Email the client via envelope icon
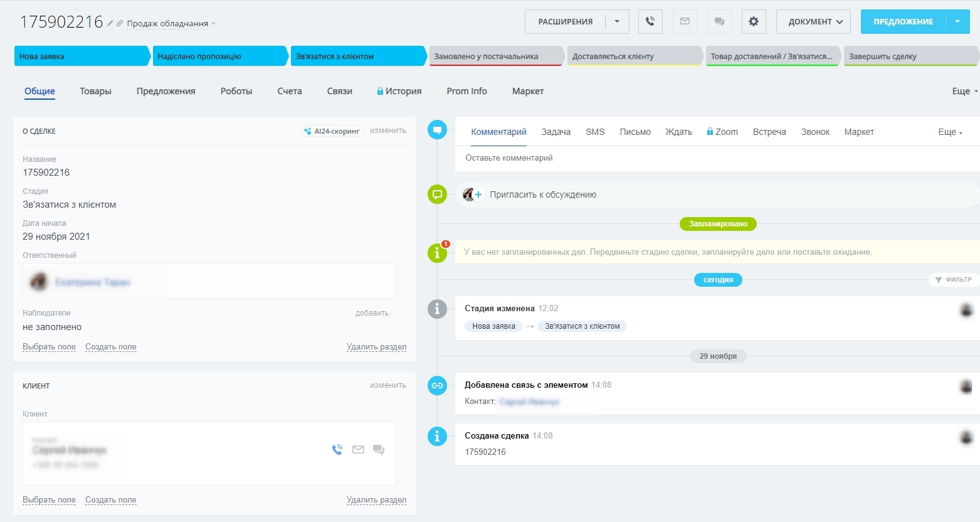 pos(358,449)
